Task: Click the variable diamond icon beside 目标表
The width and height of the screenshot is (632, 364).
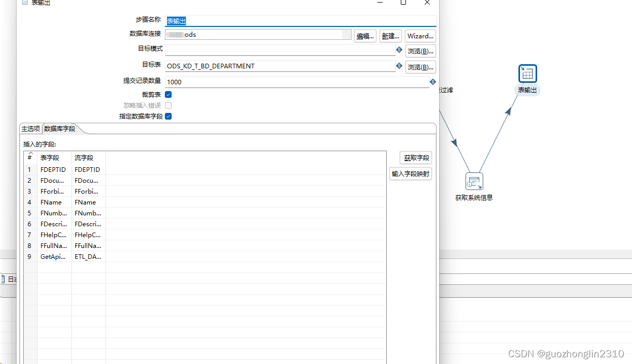Action: click(398, 66)
